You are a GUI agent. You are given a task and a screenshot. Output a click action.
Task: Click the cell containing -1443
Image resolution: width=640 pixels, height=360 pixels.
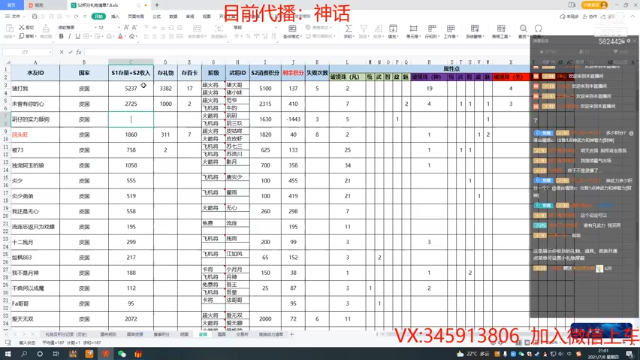coord(293,119)
